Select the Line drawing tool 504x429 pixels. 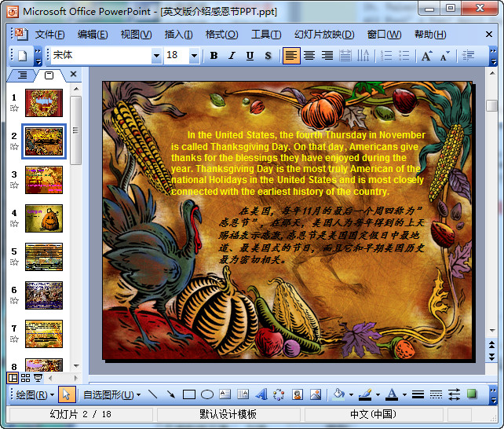click(x=152, y=394)
